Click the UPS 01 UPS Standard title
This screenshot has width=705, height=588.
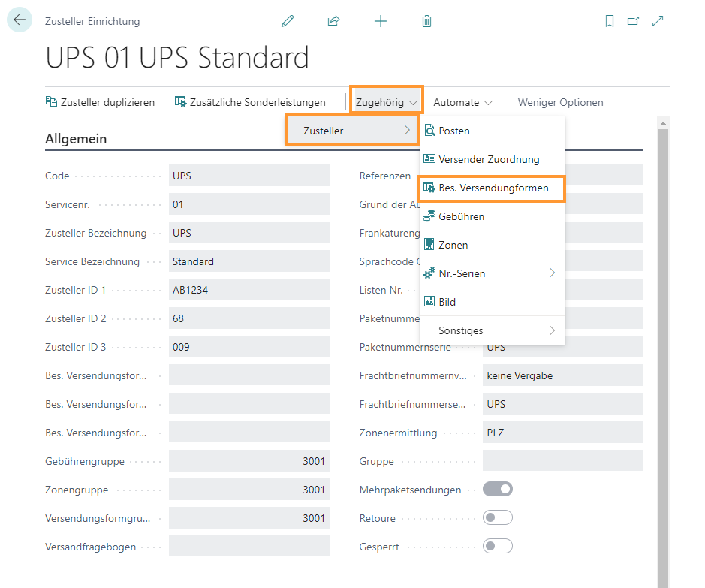tap(177, 58)
